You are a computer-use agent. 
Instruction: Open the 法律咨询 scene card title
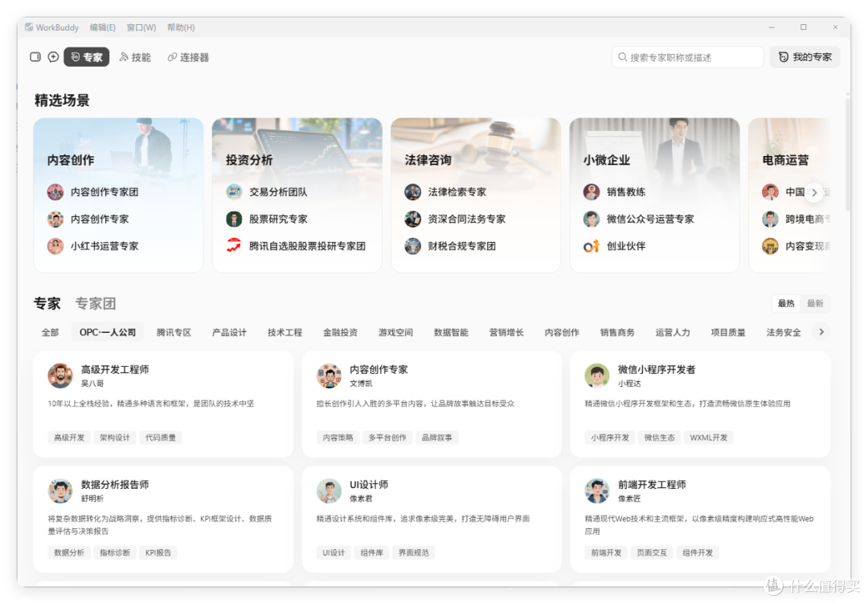click(x=428, y=160)
